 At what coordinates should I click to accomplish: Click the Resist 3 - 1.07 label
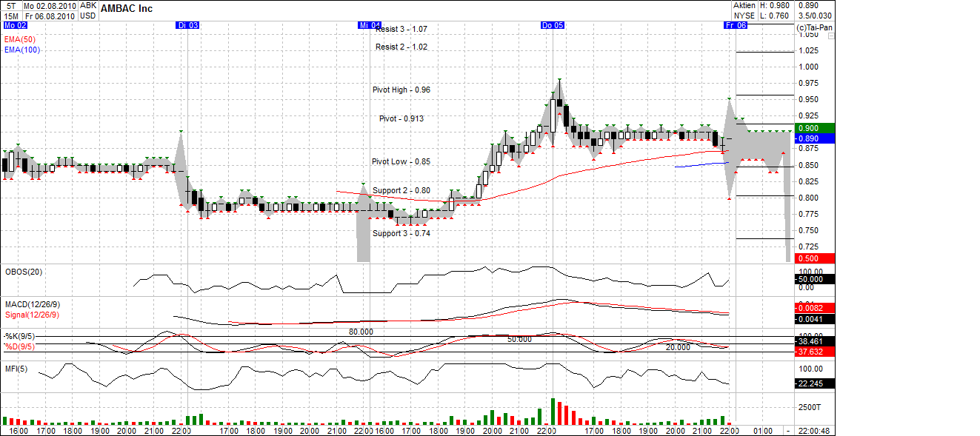click(401, 29)
